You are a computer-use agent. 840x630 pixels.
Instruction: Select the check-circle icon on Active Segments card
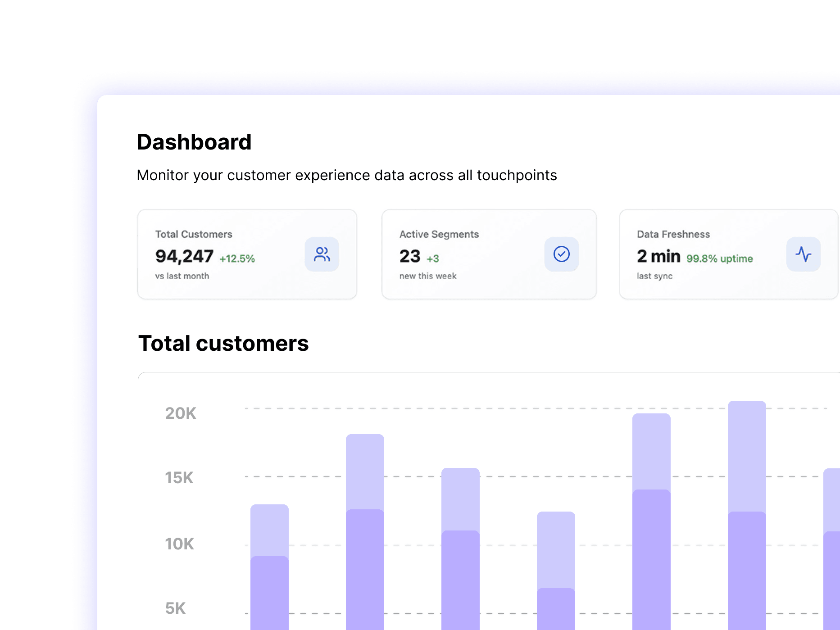(561, 254)
